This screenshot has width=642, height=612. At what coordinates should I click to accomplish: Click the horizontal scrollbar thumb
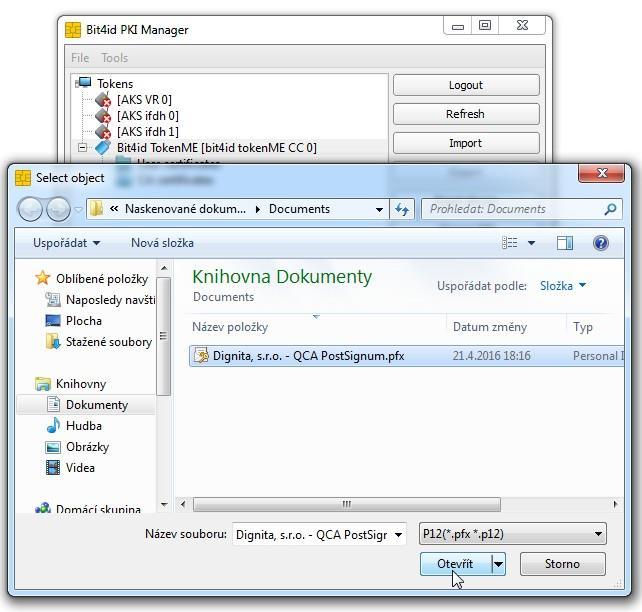[346, 504]
